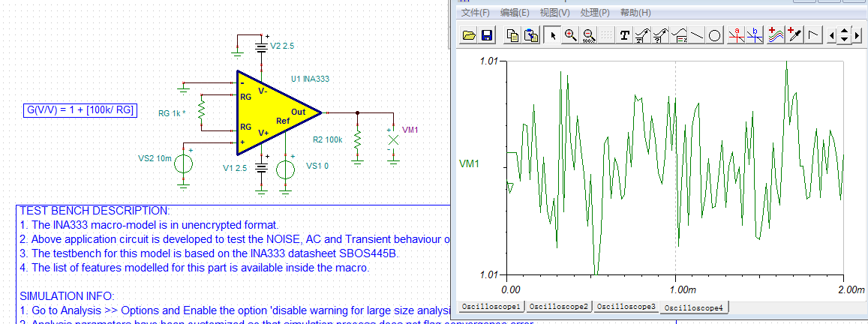Click the G(V/V) gain formula box
Screen dimensions: 868x324
[x=80, y=110]
